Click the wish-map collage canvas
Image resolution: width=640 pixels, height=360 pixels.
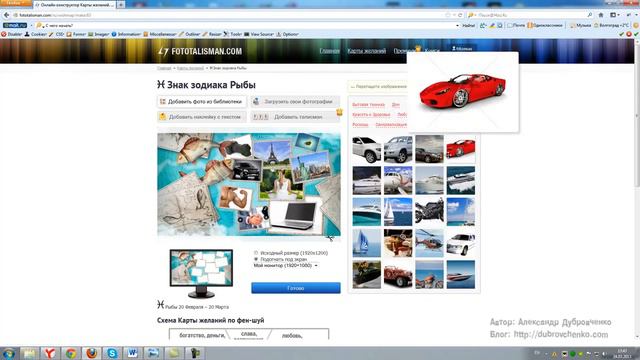pyautogui.click(x=249, y=184)
